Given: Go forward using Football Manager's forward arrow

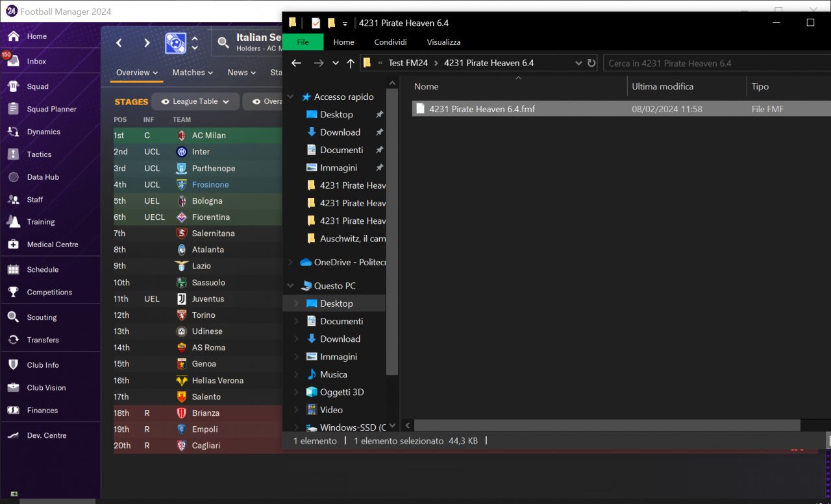Looking at the screenshot, I should coord(147,43).
